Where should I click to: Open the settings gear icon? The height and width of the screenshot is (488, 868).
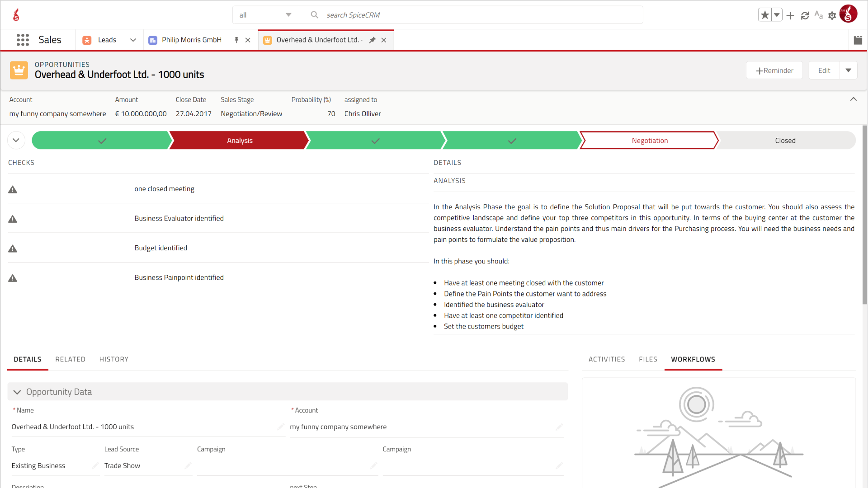pos(832,15)
